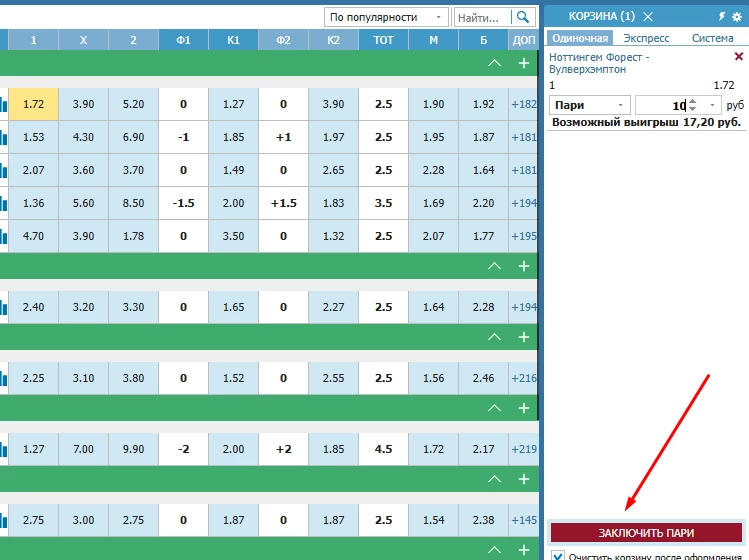749x560 pixels.
Task: Click plus icon in first green header
Action: 524,63
